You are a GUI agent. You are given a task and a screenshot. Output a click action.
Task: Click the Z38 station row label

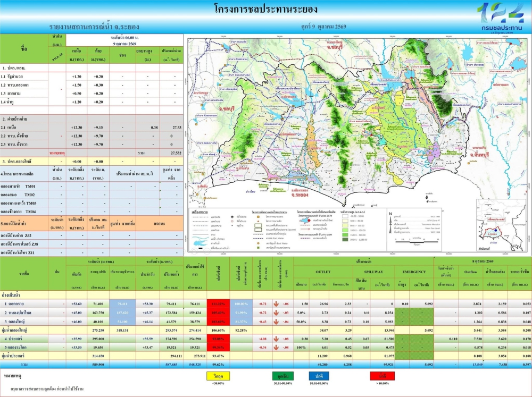click(19, 244)
